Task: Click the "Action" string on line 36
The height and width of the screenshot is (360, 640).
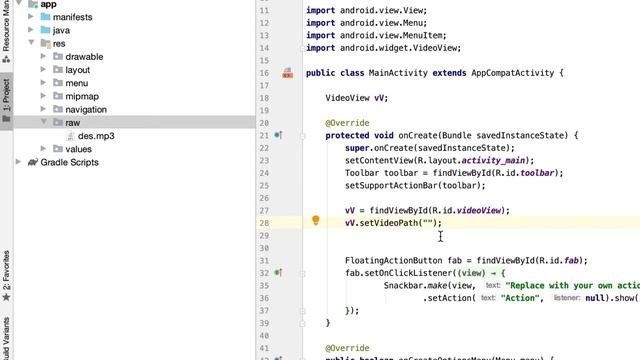Action: pos(520,298)
